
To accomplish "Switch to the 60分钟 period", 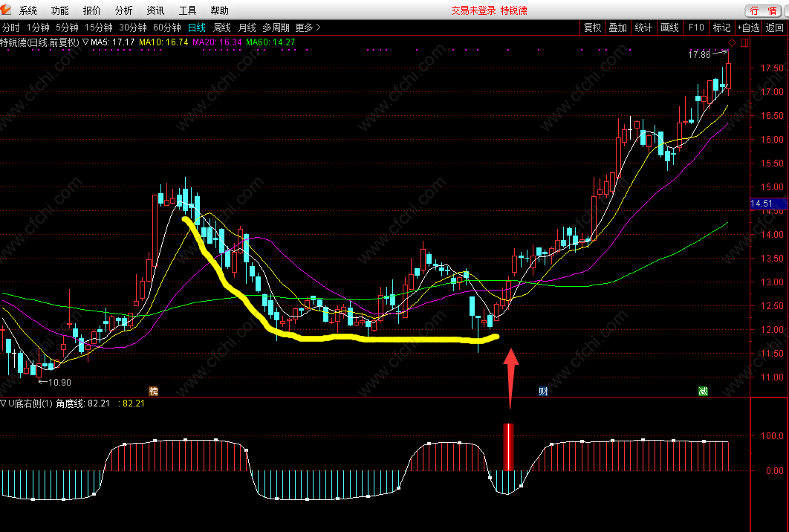I will [167, 27].
